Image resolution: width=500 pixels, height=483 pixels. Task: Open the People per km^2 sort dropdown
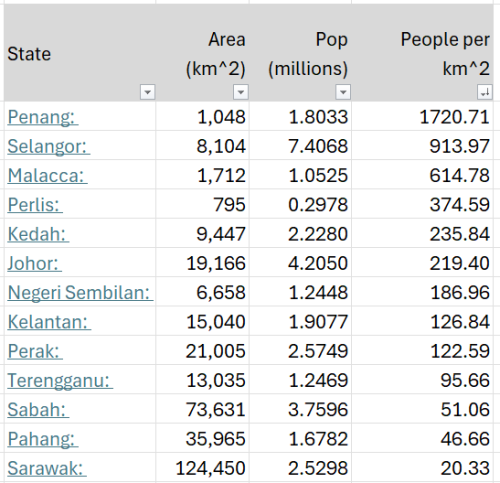[485, 92]
